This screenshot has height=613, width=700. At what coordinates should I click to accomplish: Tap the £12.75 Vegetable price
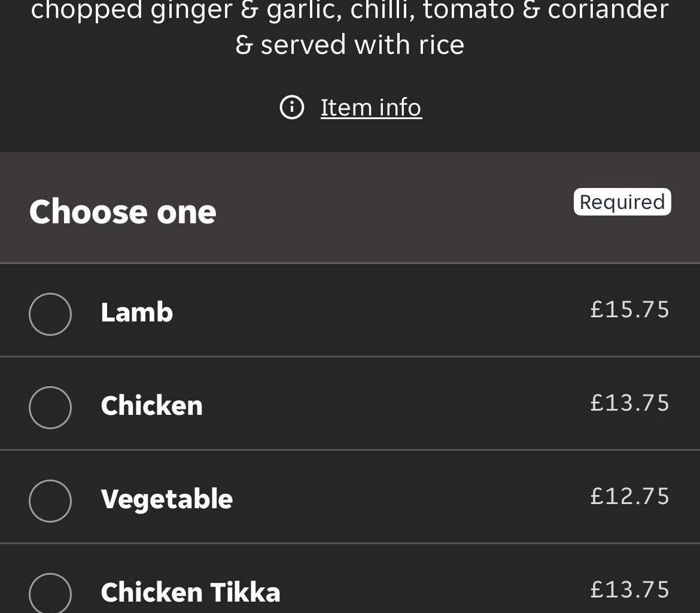click(x=629, y=496)
